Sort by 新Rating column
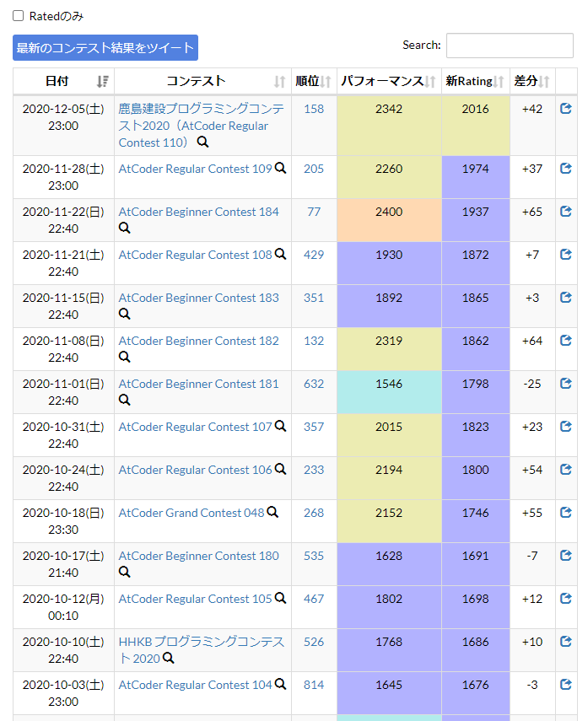This screenshot has height=721, width=588. pyautogui.click(x=475, y=82)
